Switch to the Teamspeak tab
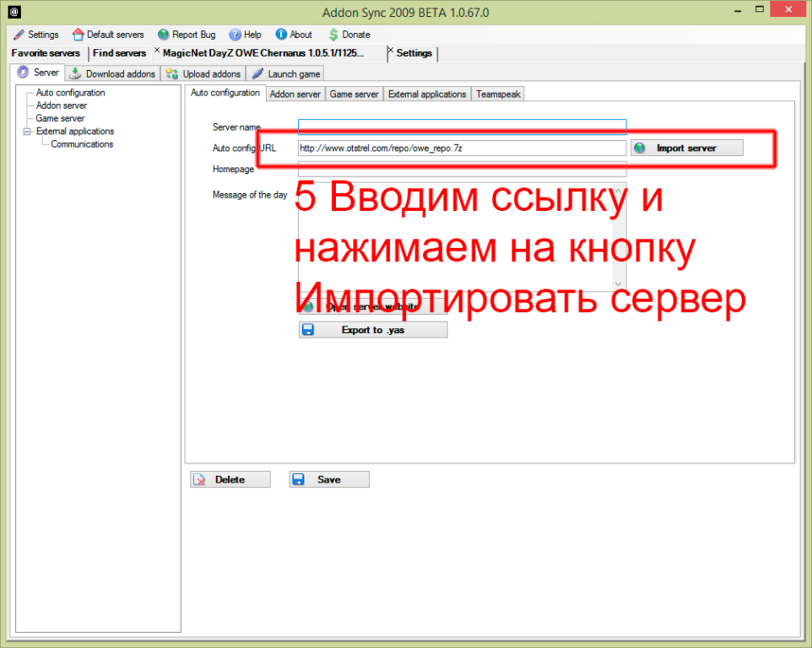Viewport: 812px width, 648px height. (x=498, y=94)
